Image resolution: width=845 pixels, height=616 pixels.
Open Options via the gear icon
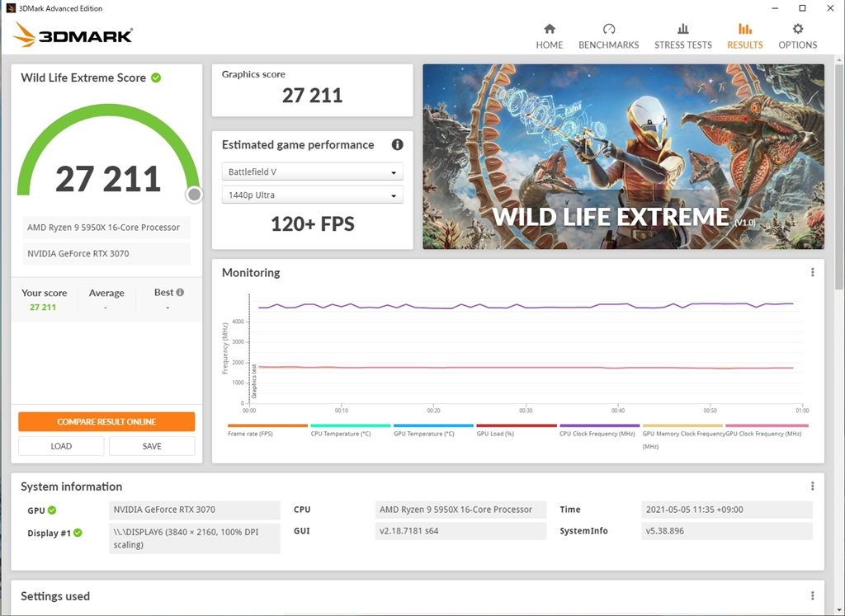pos(798,29)
